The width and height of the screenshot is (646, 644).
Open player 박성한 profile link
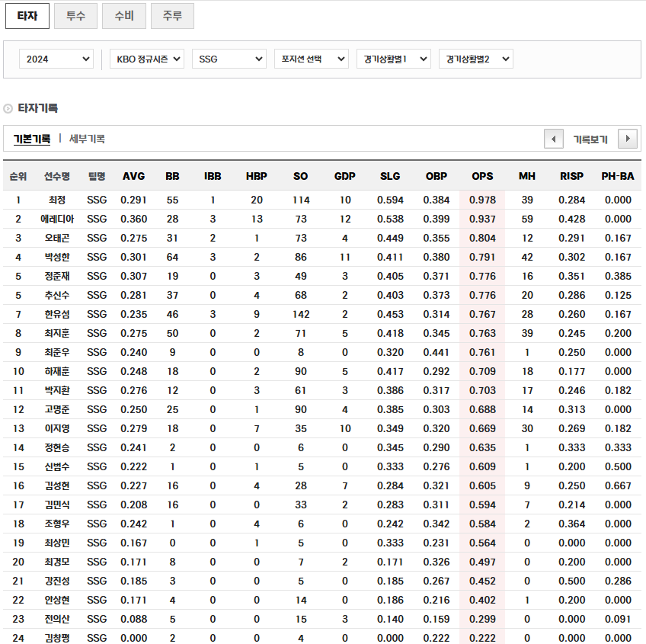coord(57,257)
